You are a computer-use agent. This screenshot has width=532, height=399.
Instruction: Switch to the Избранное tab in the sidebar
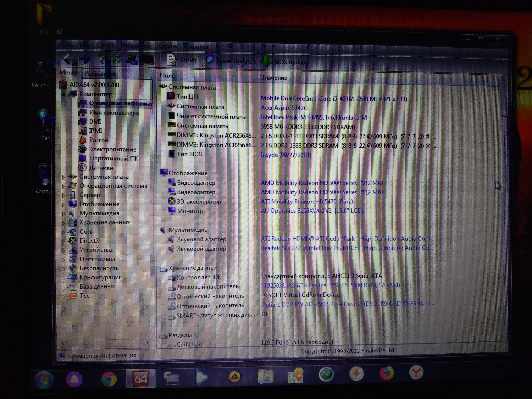(100, 74)
